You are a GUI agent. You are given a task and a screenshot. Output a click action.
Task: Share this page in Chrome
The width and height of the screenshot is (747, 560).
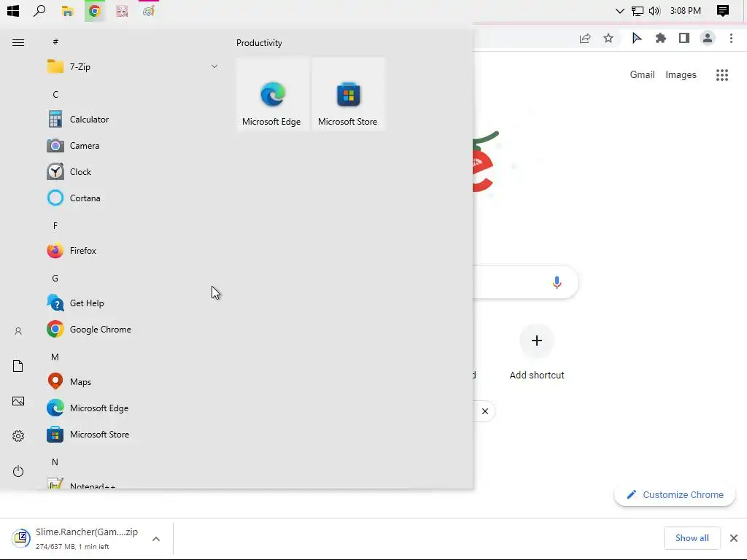pyautogui.click(x=585, y=38)
